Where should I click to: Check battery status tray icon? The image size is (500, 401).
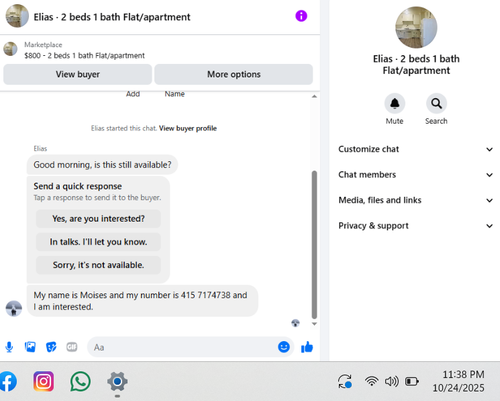(412, 381)
